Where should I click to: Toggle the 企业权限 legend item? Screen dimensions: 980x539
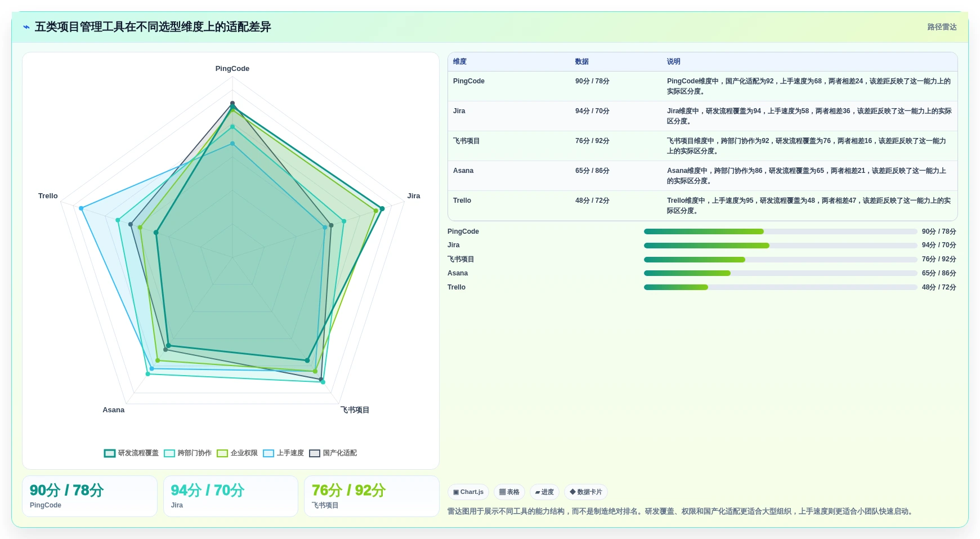(x=237, y=453)
